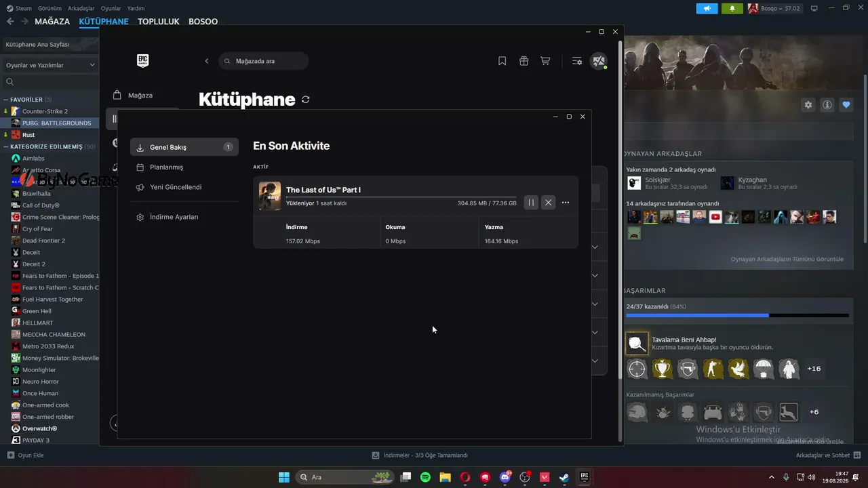Click The Last of Us download progress bar
Viewport: 868px width, 488px height.
(x=401, y=197)
